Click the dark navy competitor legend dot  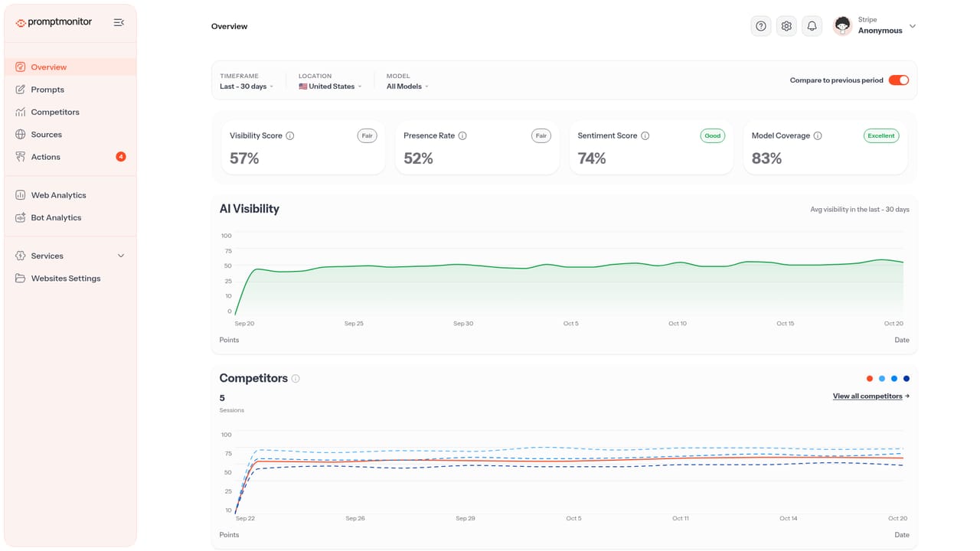[906, 379]
